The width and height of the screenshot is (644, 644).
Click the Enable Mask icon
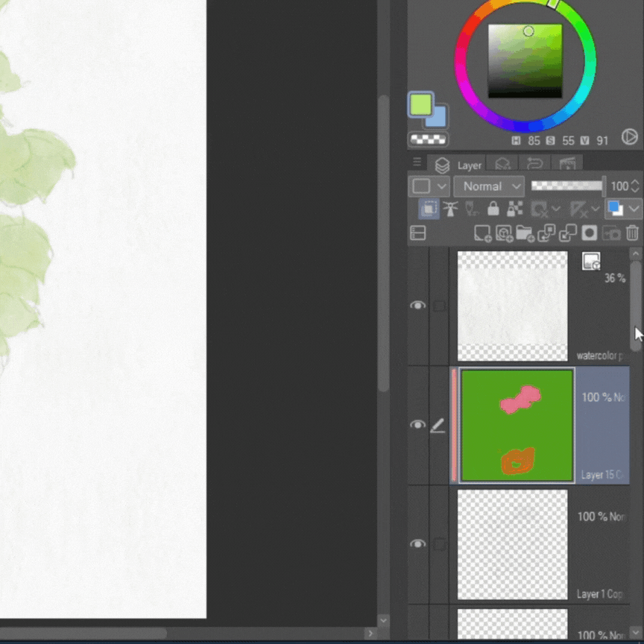[538, 209]
